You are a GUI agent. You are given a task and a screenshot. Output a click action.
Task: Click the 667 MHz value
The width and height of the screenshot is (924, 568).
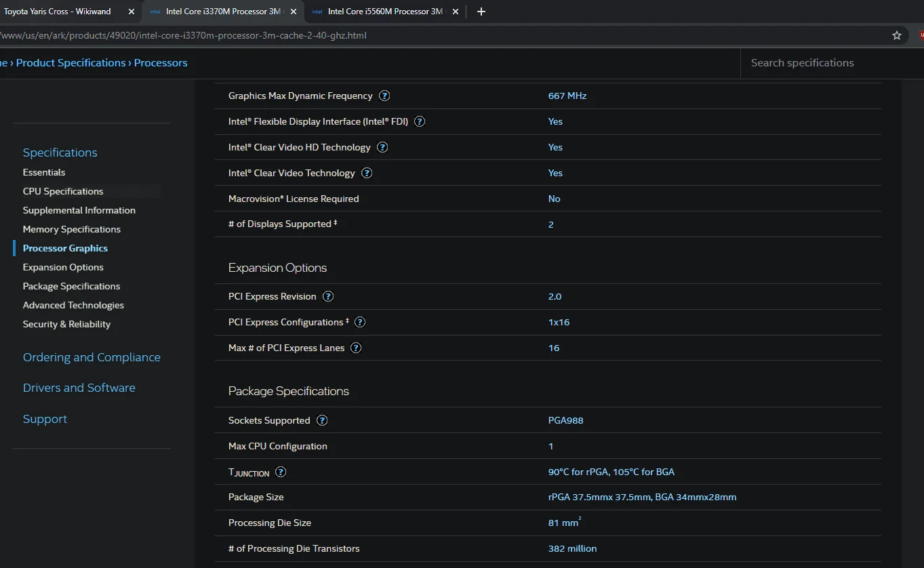567,96
